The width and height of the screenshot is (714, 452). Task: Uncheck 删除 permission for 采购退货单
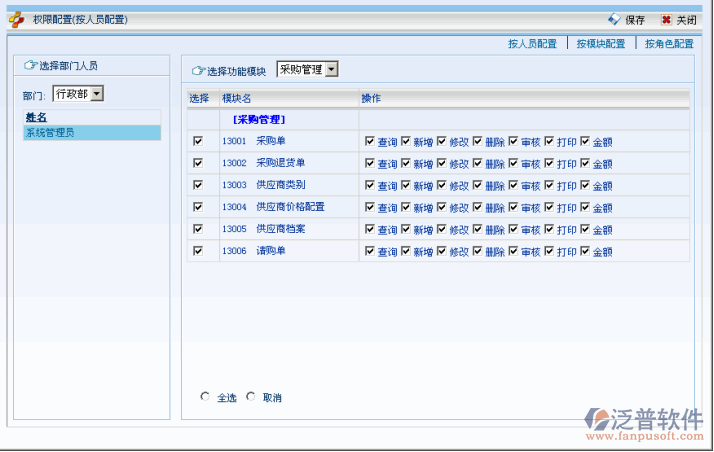(478, 163)
